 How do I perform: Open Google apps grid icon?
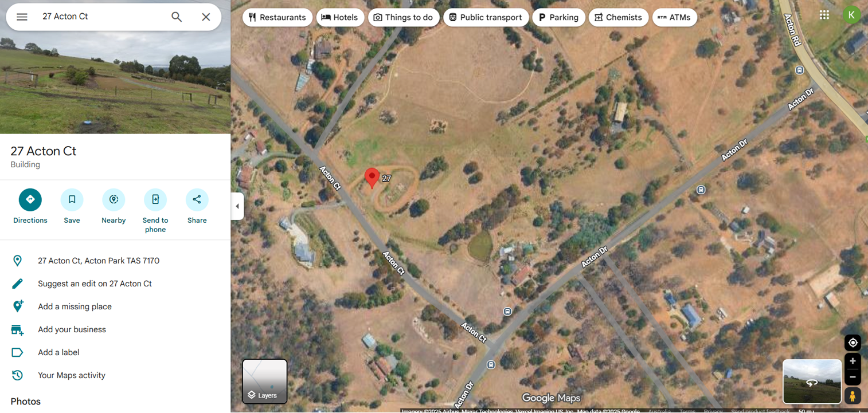[824, 15]
